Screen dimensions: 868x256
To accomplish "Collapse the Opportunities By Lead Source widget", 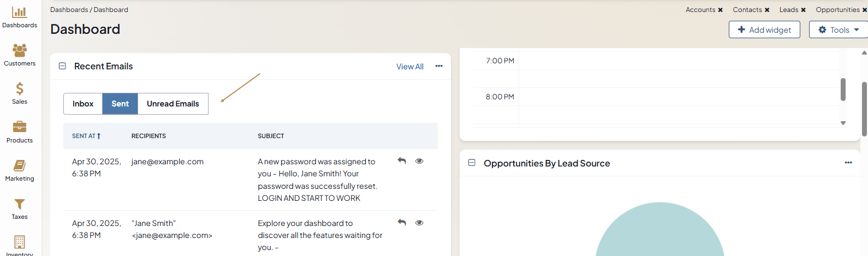I will click(x=472, y=163).
